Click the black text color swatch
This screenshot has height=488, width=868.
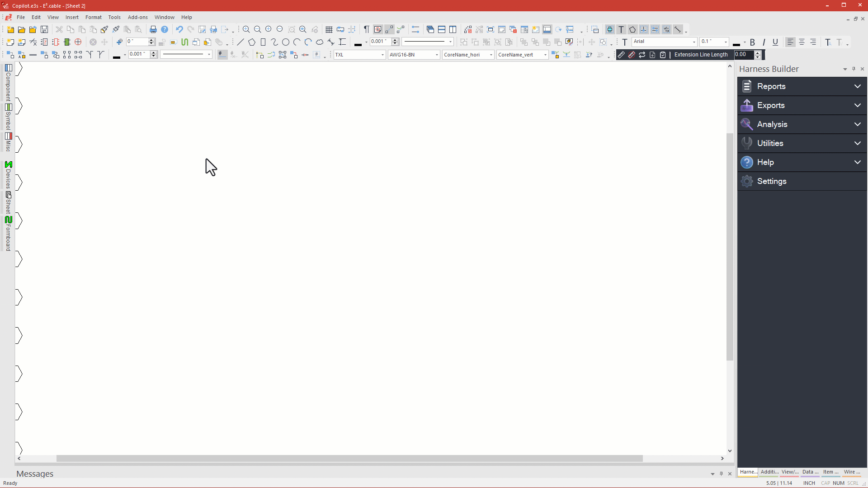point(736,43)
